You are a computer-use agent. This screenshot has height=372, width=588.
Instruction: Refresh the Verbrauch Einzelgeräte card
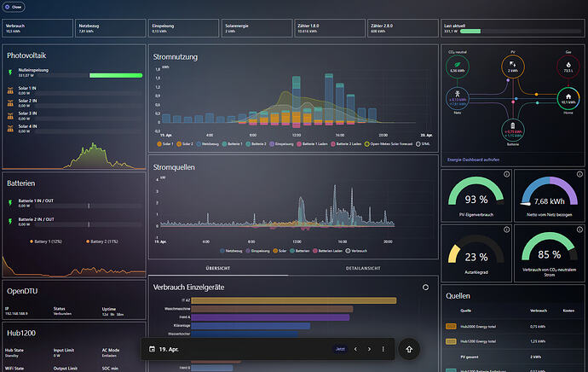click(x=425, y=288)
